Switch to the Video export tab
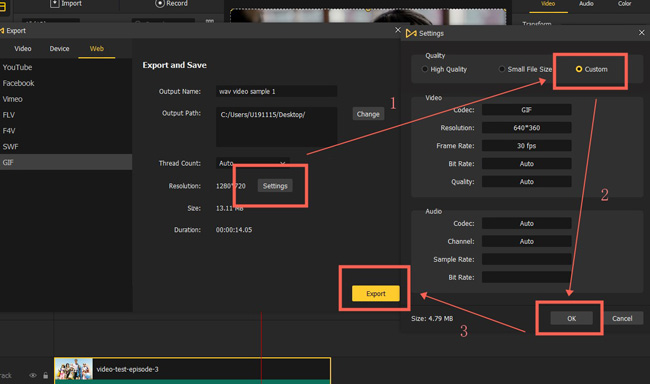The width and height of the screenshot is (650, 384). (23, 49)
